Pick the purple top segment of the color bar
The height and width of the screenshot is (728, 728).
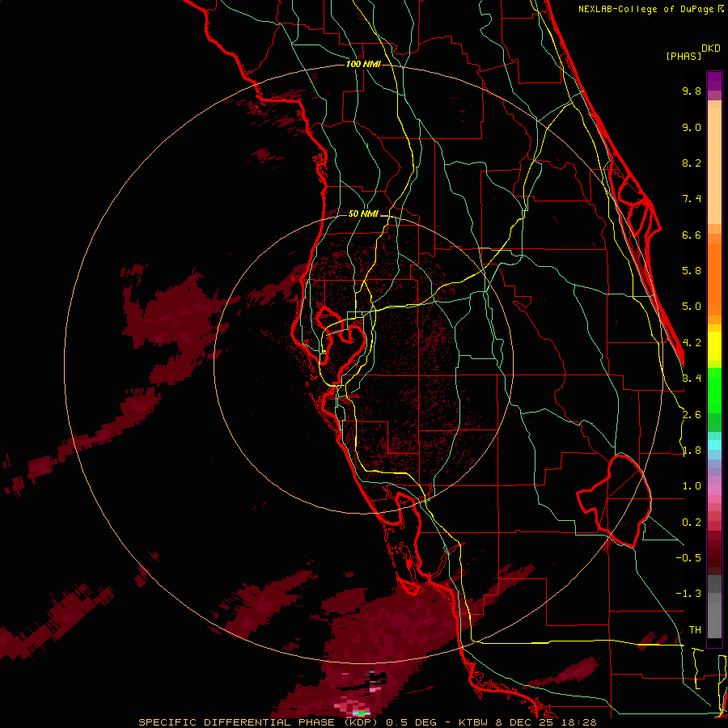coord(714,81)
